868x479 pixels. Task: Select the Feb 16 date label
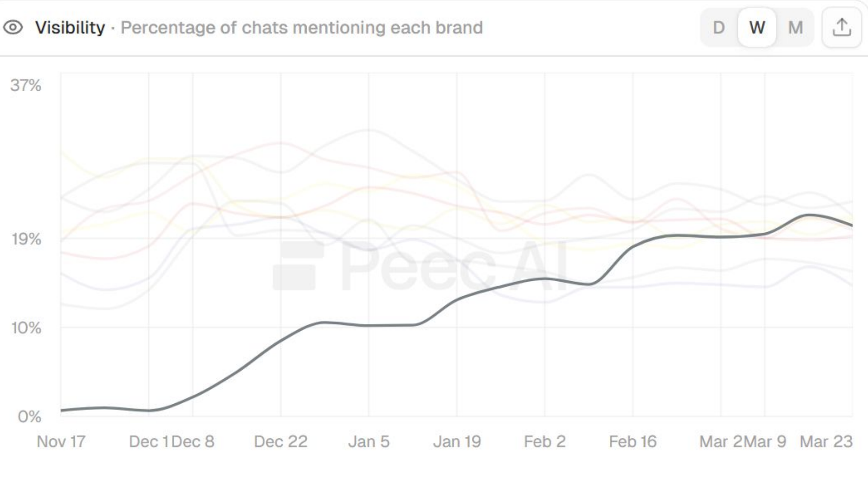coord(633,442)
